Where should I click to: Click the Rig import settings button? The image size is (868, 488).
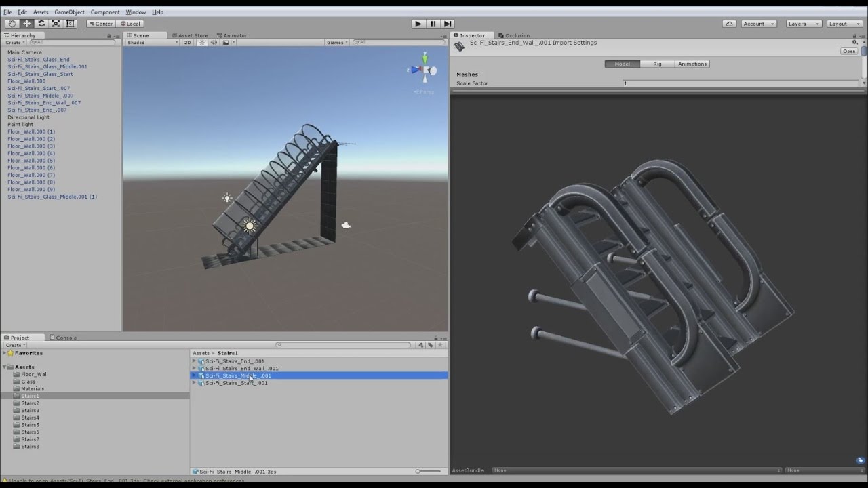coord(657,64)
